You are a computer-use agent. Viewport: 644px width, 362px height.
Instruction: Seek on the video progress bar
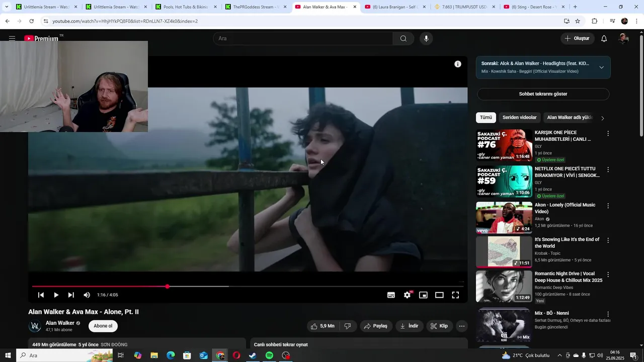pos(248,287)
